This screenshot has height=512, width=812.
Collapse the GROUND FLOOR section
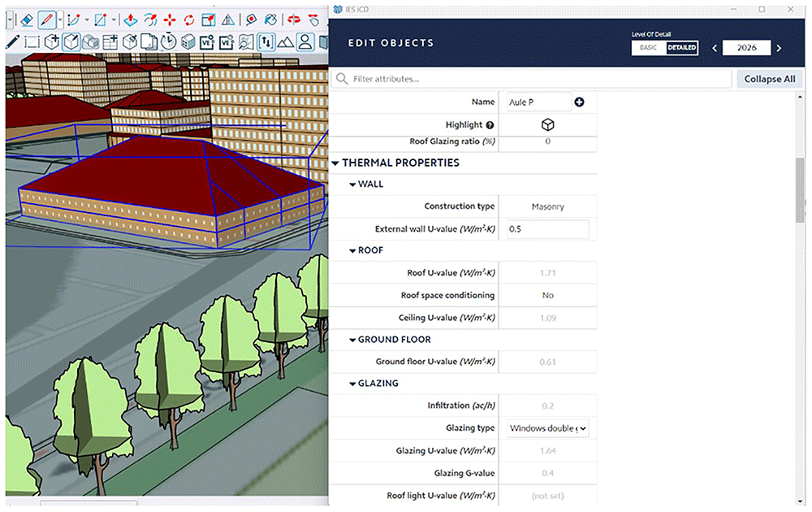352,340
